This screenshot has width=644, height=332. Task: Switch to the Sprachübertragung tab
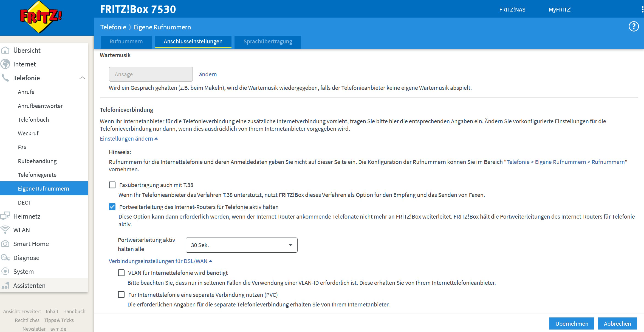tap(268, 41)
